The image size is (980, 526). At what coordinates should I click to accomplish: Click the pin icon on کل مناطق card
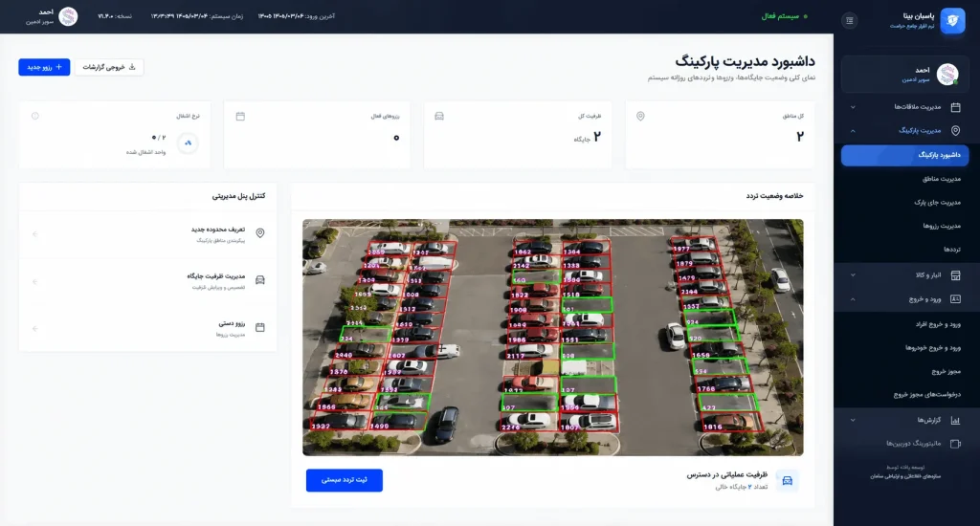tap(640, 116)
